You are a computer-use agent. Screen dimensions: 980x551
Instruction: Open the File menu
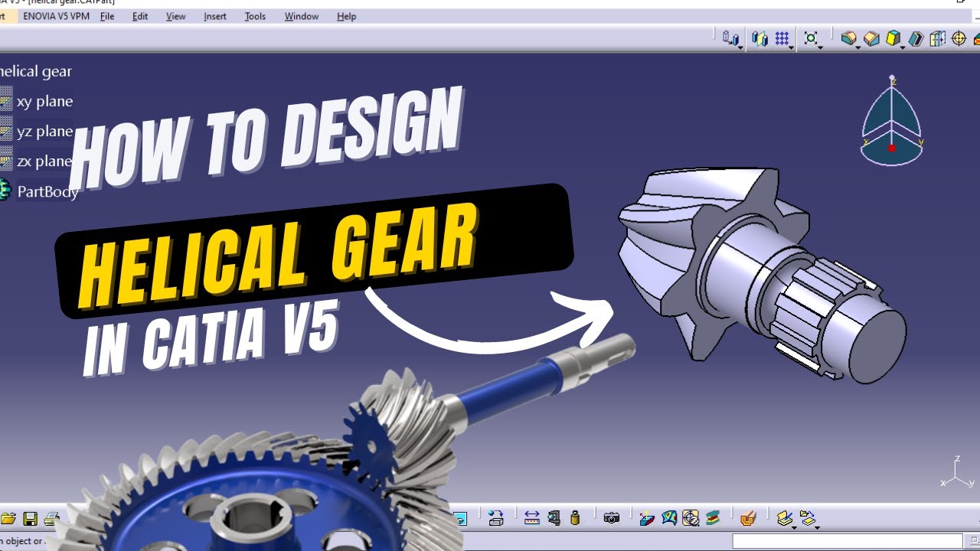pyautogui.click(x=107, y=16)
